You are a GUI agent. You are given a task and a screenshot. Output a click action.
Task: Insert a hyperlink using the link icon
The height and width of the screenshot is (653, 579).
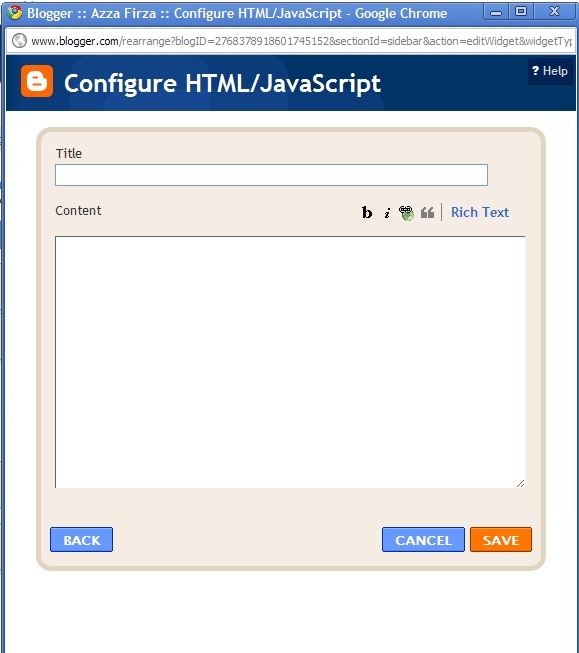coord(406,213)
